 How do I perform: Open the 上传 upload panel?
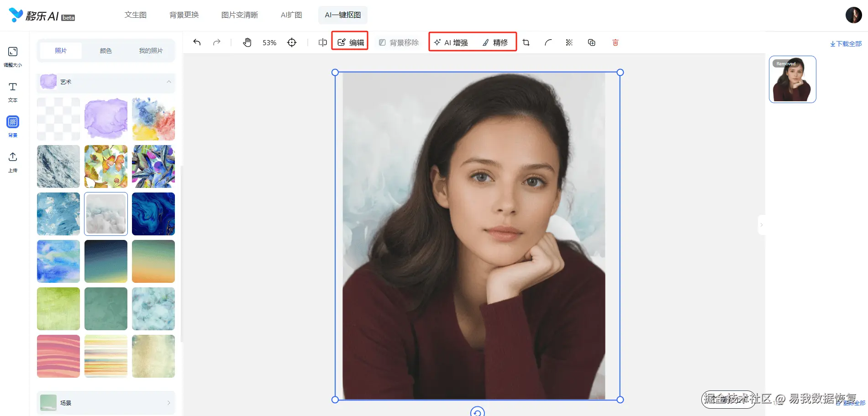(13, 162)
